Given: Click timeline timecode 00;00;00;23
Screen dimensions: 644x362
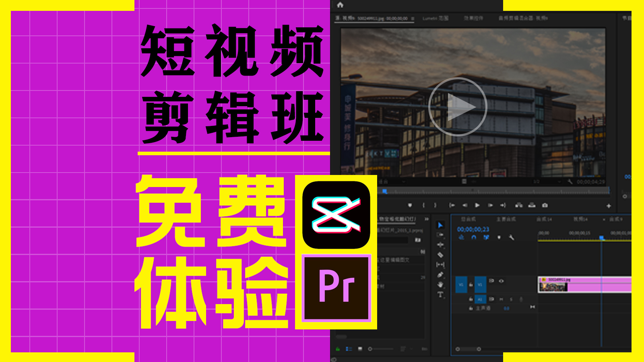Looking at the screenshot, I should tap(473, 229).
